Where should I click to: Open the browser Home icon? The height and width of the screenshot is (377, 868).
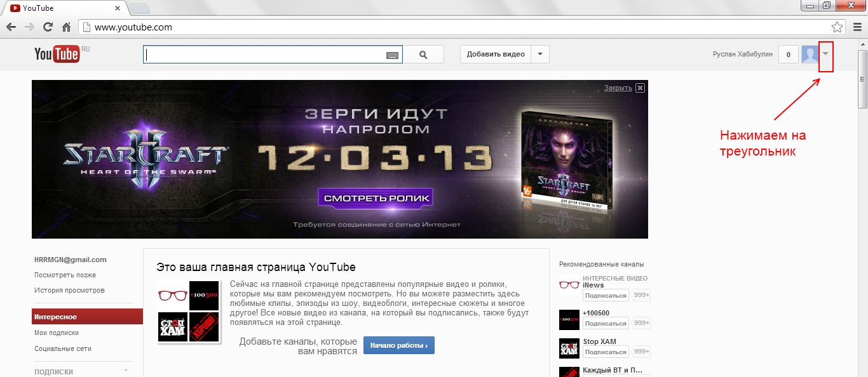pos(66,27)
